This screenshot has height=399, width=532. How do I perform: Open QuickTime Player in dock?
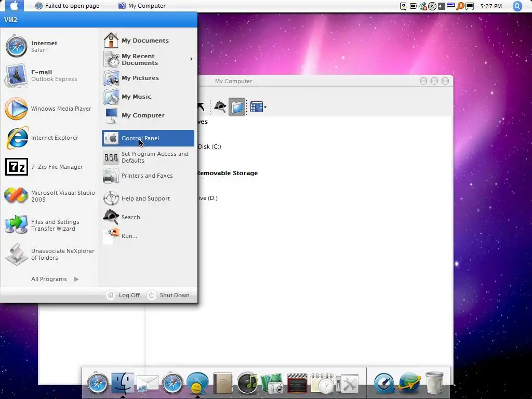(x=384, y=383)
